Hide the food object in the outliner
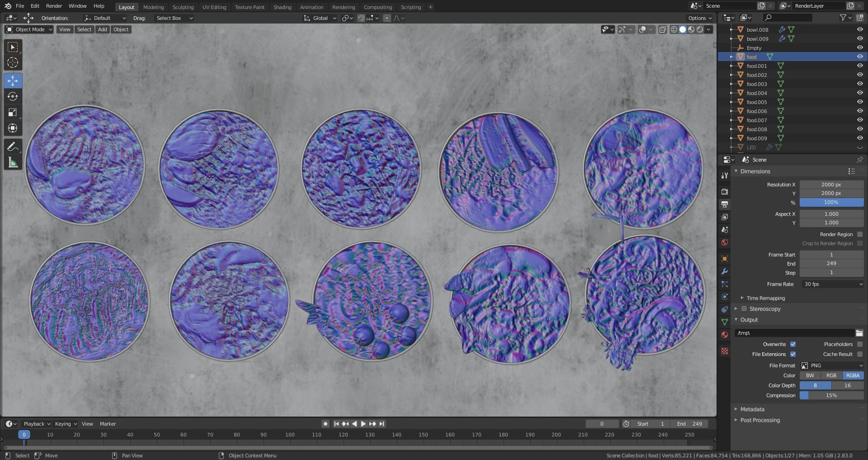 pyautogui.click(x=860, y=57)
